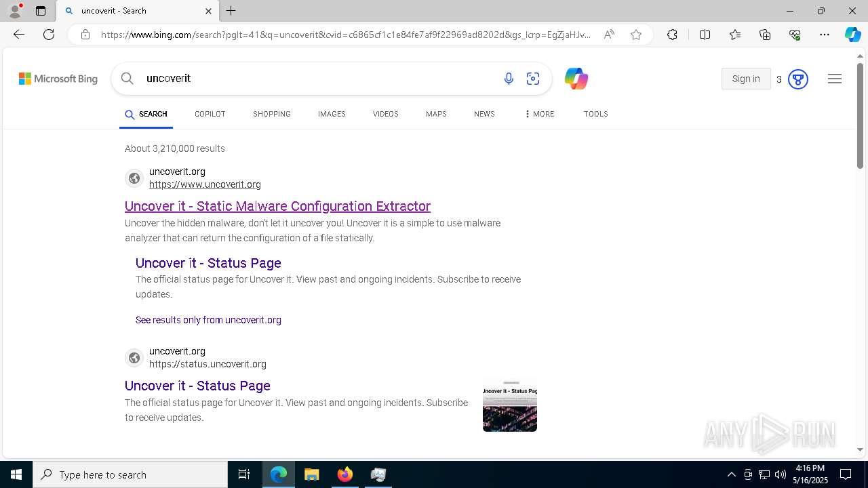Viewport: 868px width, 488px height.
Task: Open Bing Copilot colorful icon
Action: click(576, 79)
